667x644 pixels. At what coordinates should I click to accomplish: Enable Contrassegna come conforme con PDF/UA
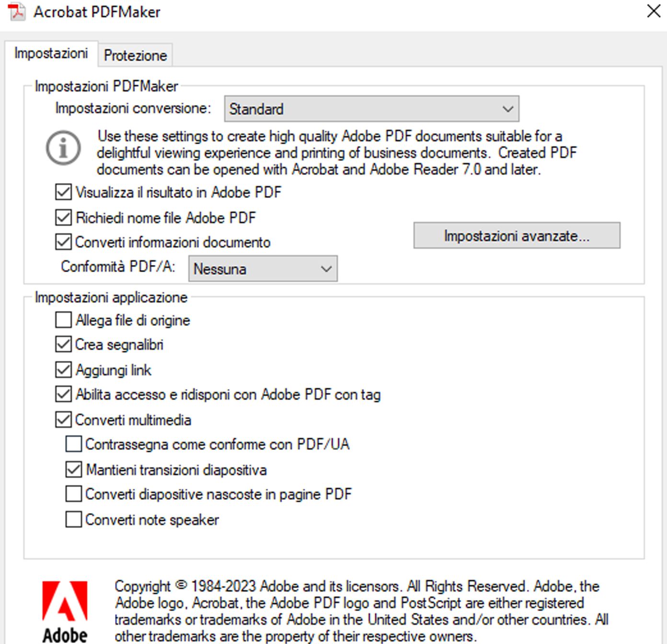click(x=73, y=445)
